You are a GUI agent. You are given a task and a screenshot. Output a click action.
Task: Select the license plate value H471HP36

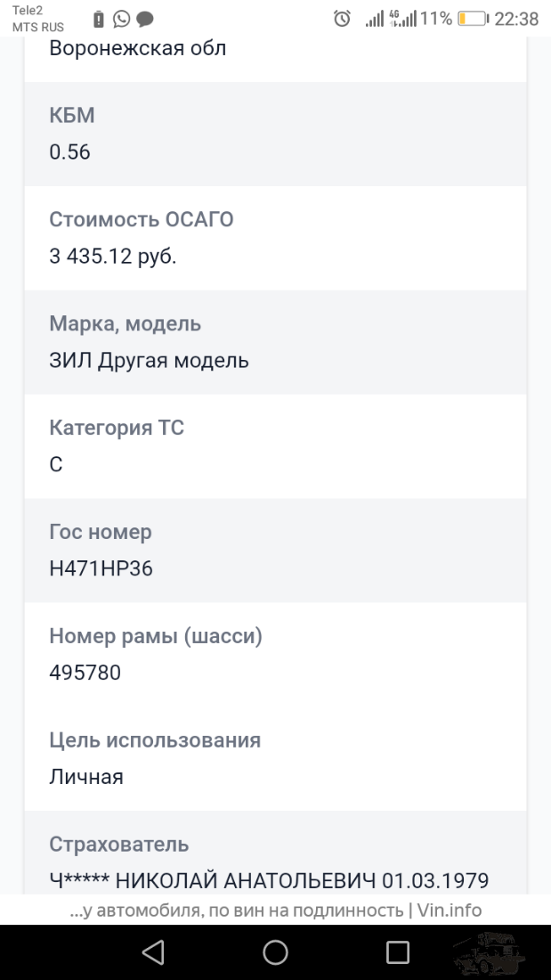point(101,568)
